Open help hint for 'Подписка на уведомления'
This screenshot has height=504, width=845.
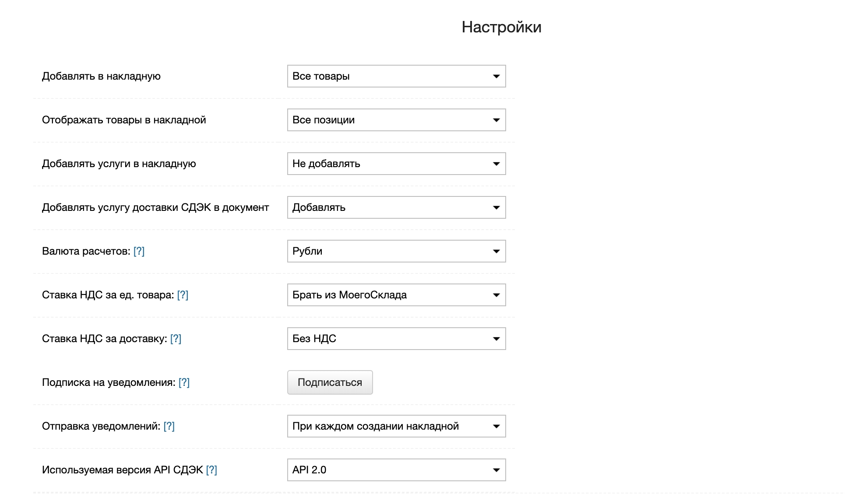click(184, 382)
